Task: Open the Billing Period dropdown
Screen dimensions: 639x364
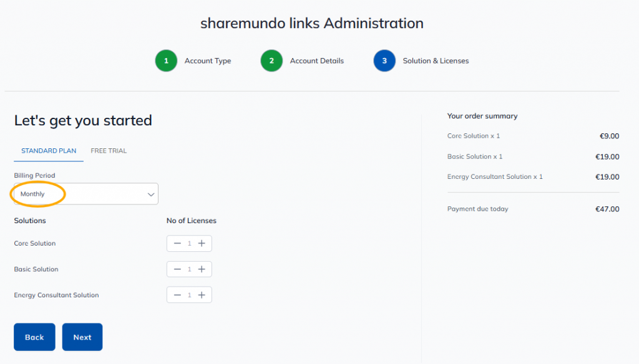Action: [x=86, y=194]
